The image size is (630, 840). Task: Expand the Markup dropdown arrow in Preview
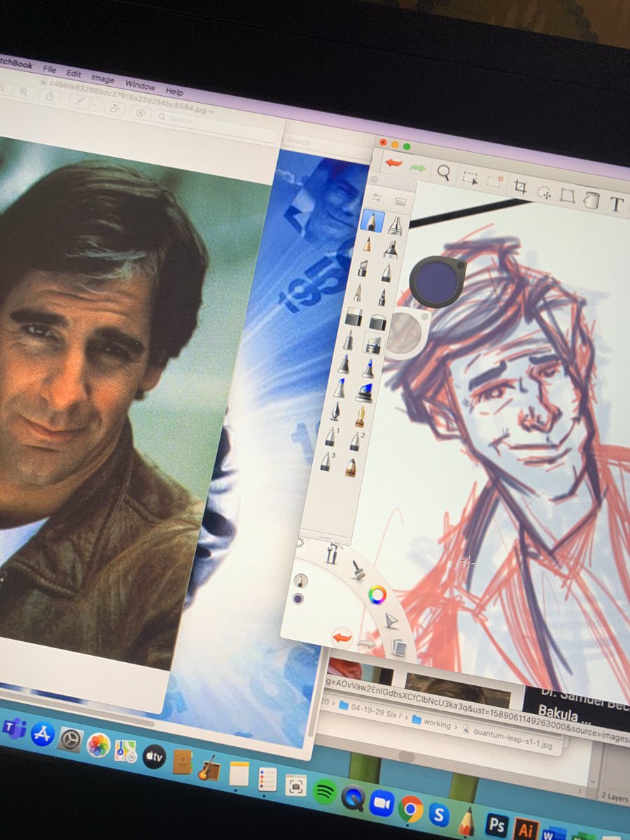(x=94, y=105)
